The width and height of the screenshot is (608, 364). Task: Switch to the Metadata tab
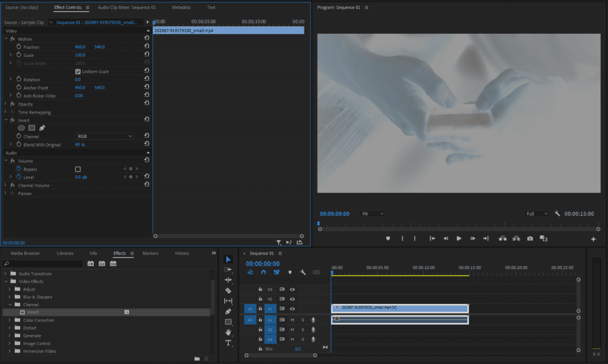click(181, 7)
